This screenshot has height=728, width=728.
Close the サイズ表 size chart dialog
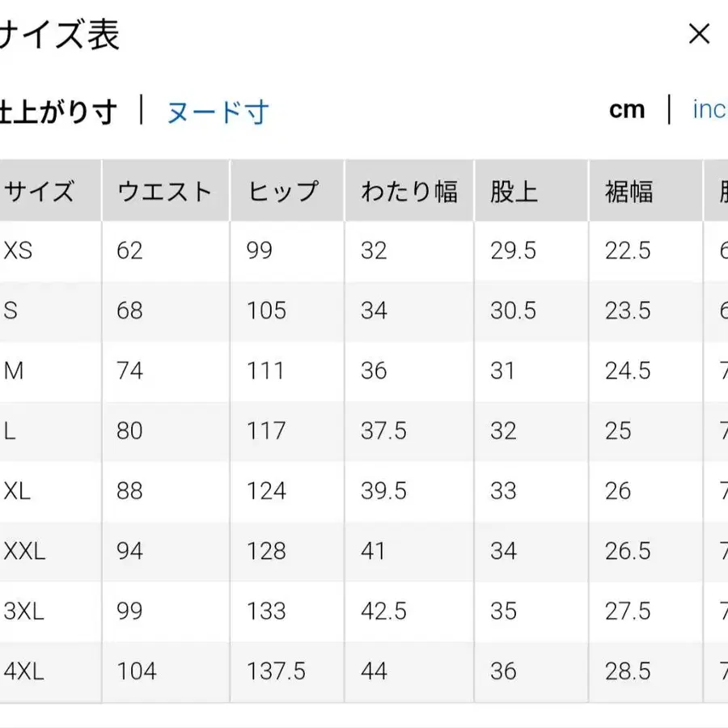coord(699,34)
